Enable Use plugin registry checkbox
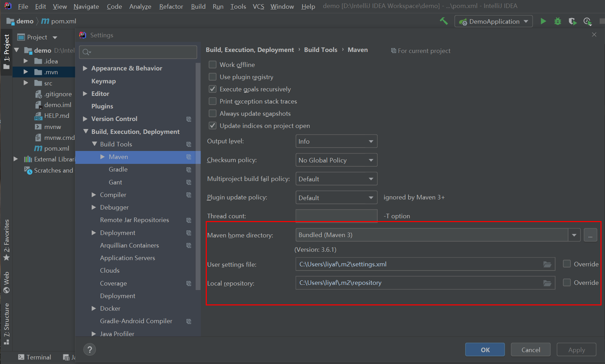This screenshot has height=364, width=605. tap(212, 77)
